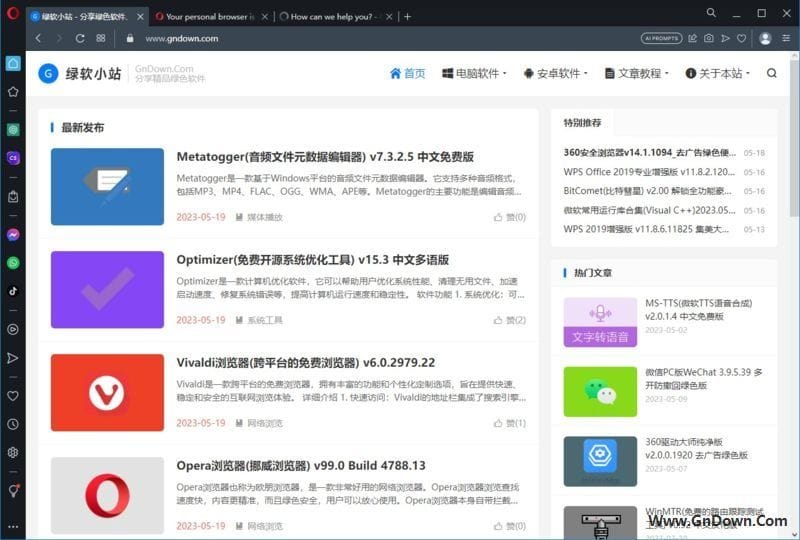This screenshot has height=540, width=800.
Task: Like the Metatogger post with 赞(0)
Action: point(510,217)
